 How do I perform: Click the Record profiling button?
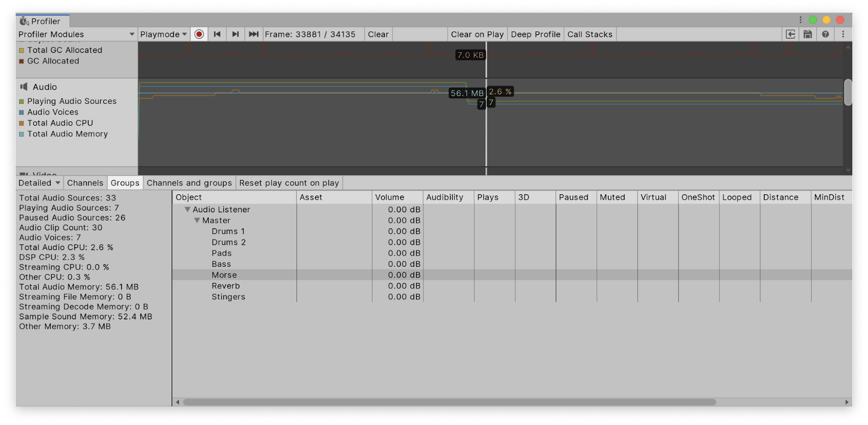(x=199, y=34)
